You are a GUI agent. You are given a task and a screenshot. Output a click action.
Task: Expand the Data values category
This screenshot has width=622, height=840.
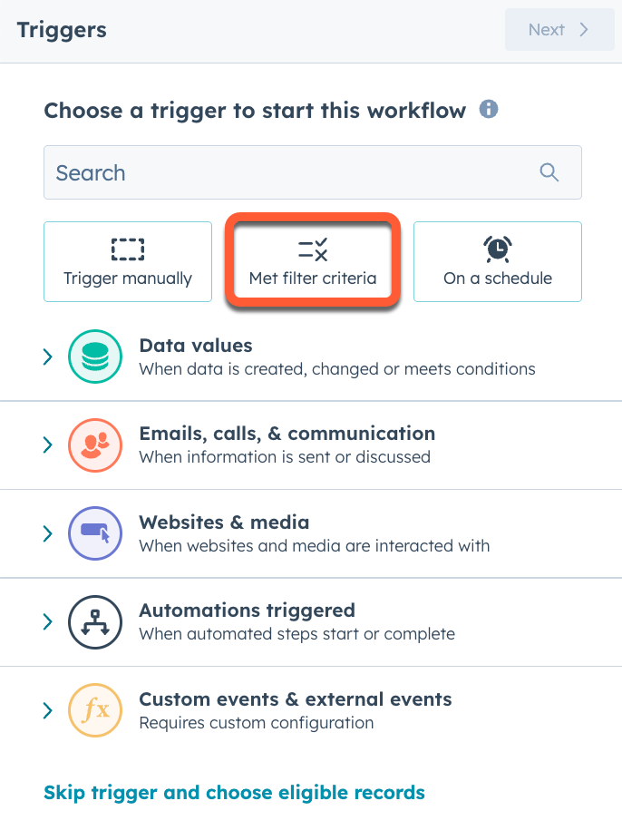[47, 356]
